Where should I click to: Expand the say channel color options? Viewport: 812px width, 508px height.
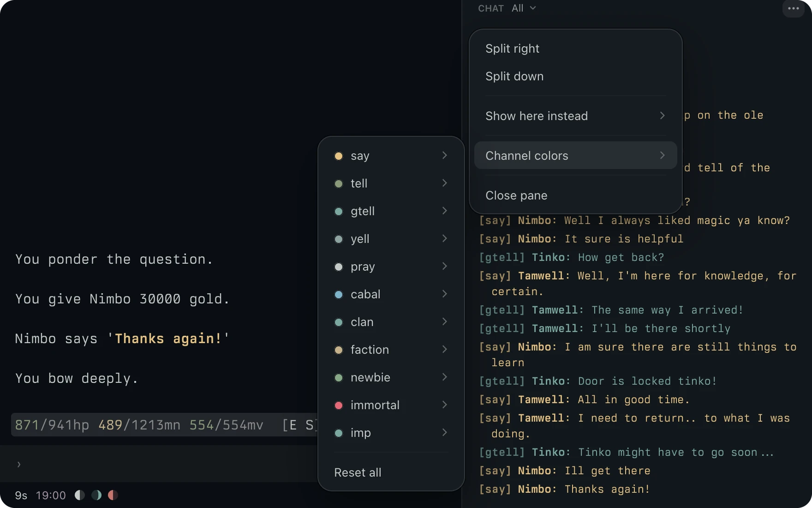click(x=391, y=156)
